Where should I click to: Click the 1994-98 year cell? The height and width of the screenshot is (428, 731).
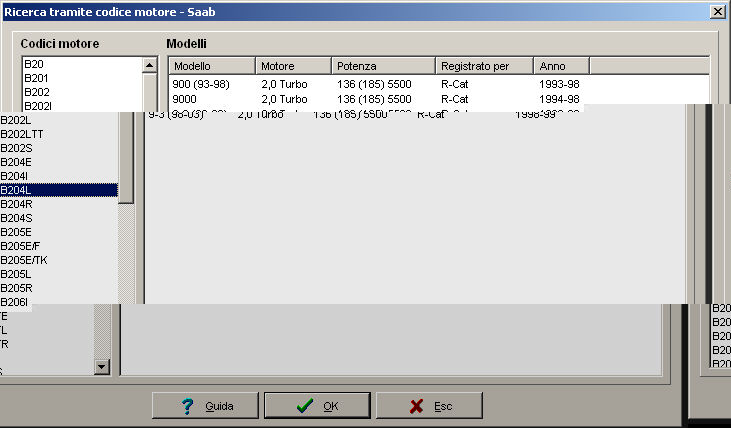tap(559, 99)
